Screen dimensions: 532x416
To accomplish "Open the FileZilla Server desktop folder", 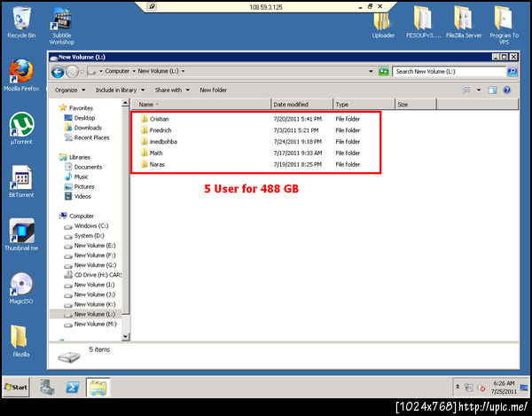I will [464, 22].
